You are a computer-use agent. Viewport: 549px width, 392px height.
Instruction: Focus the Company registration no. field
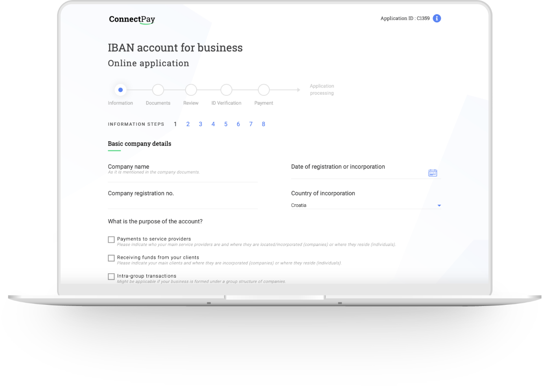tap(182, 203)
